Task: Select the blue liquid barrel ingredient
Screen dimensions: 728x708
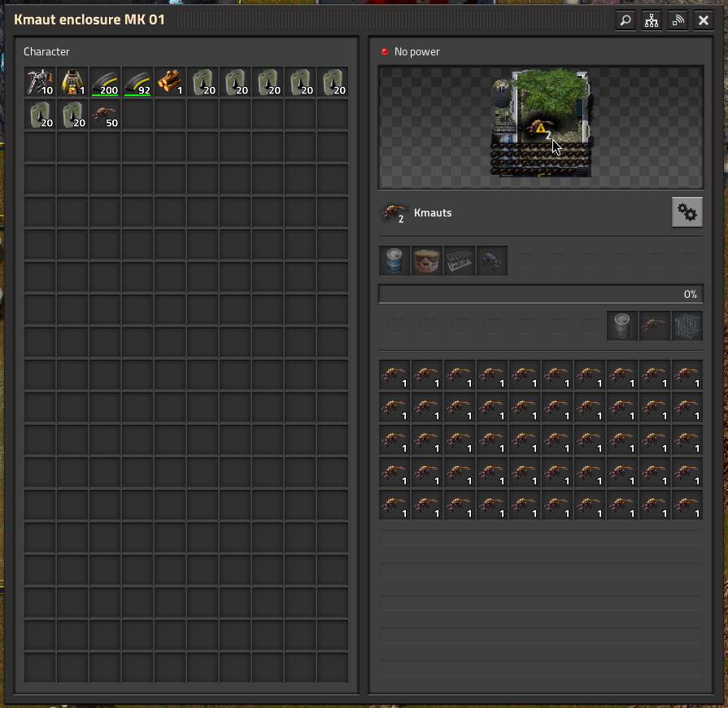Action: click(x=394, y=260)
